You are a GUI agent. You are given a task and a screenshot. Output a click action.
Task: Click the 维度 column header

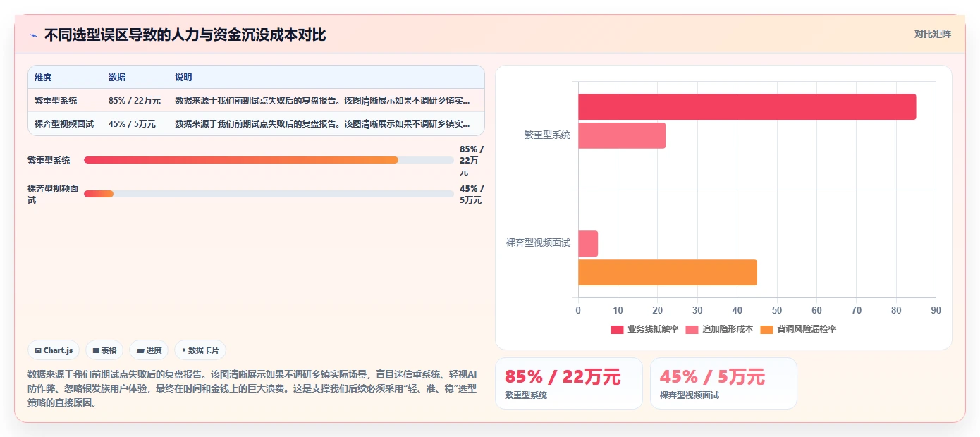43,78
